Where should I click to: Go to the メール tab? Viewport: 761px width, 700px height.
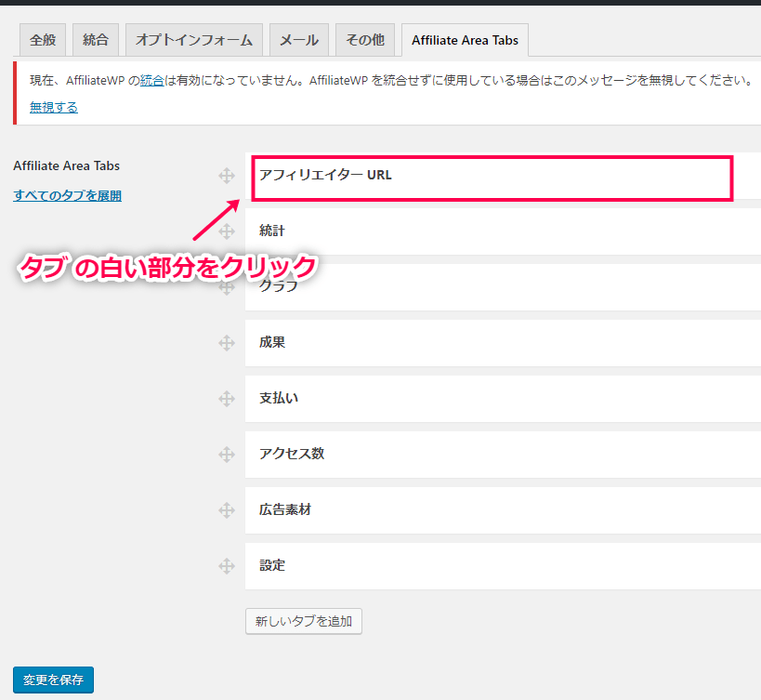pyautogui.click(x=299, y=40)
